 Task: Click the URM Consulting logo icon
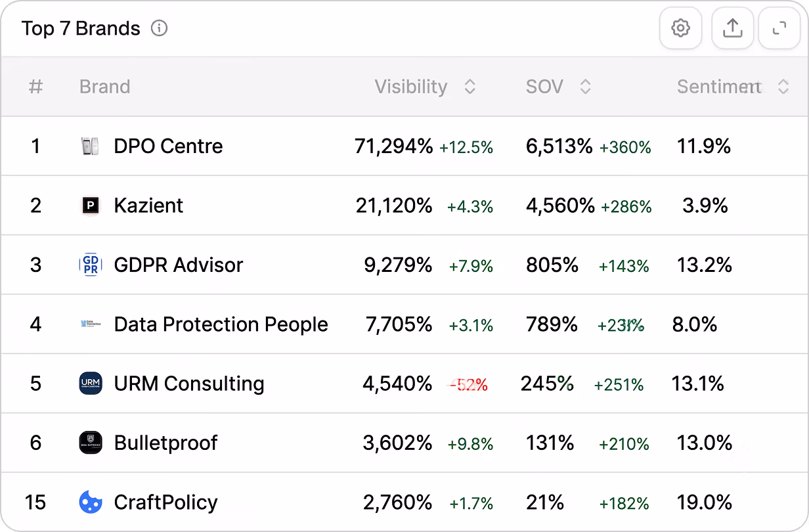(x=90, y=384)
